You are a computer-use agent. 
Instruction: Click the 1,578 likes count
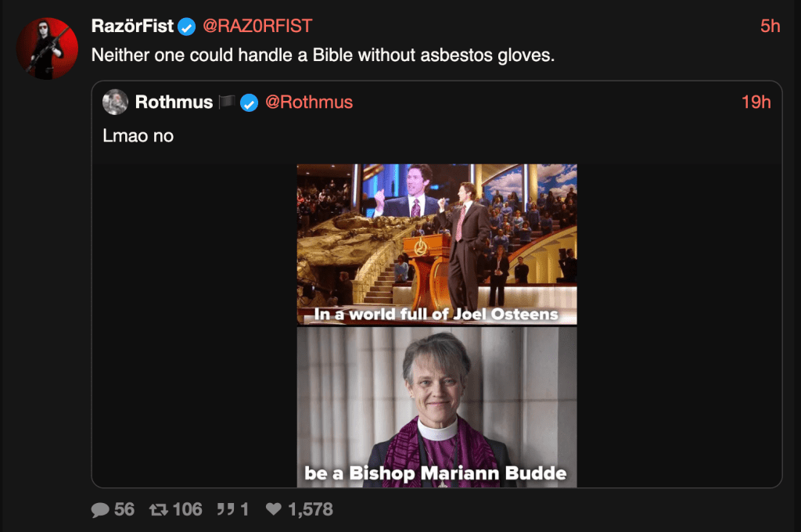click(x=310, y=510)
